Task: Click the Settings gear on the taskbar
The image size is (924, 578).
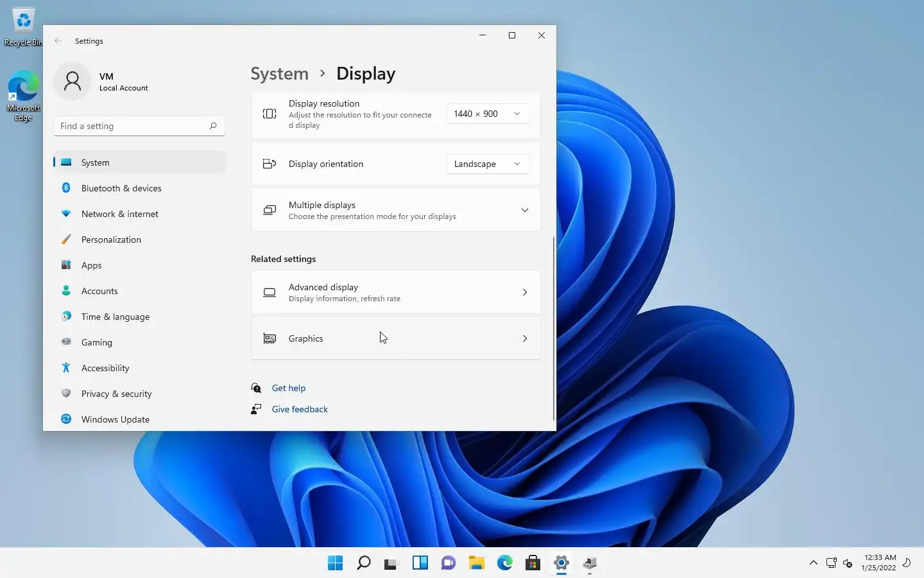Action: click(x=561, y=563)
